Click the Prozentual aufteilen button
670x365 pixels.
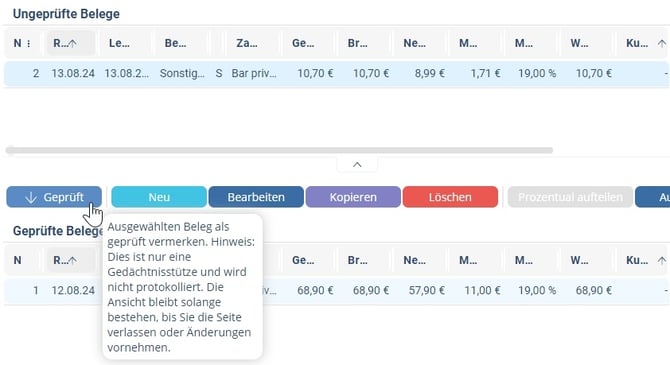(x=570, y=197)
